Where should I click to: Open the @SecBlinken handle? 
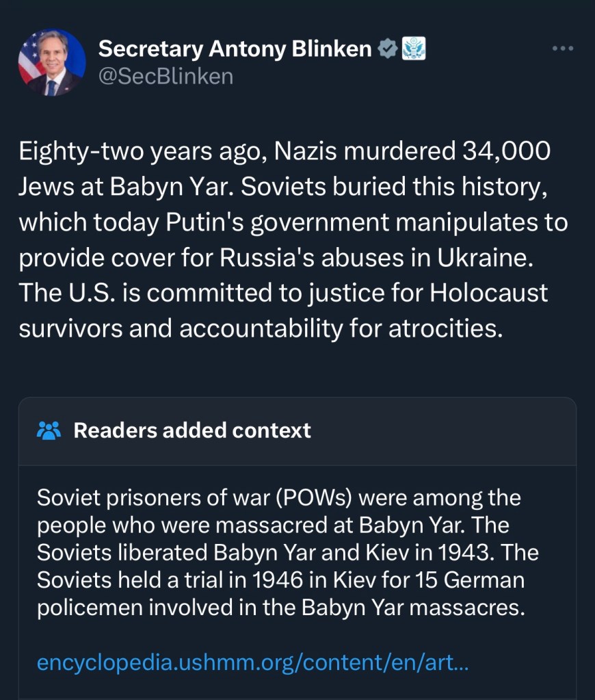(x=166, y=76)
